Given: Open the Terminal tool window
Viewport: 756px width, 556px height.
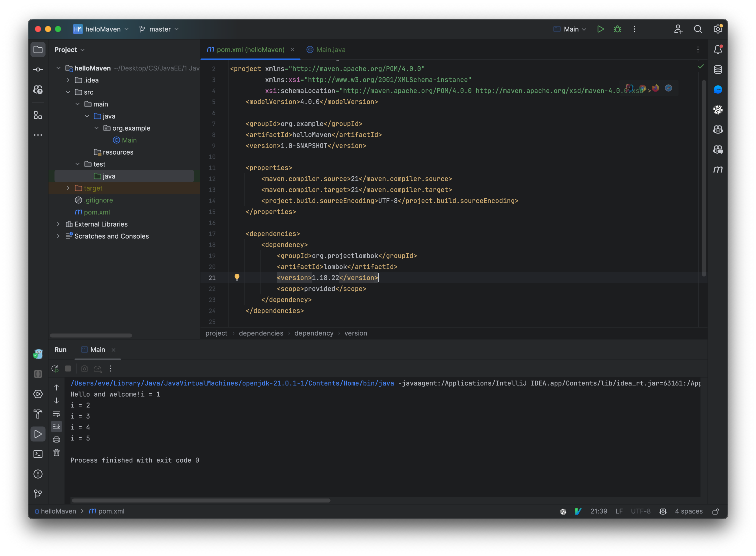Looking at the screenshot, I should click(x=38, y=454).
